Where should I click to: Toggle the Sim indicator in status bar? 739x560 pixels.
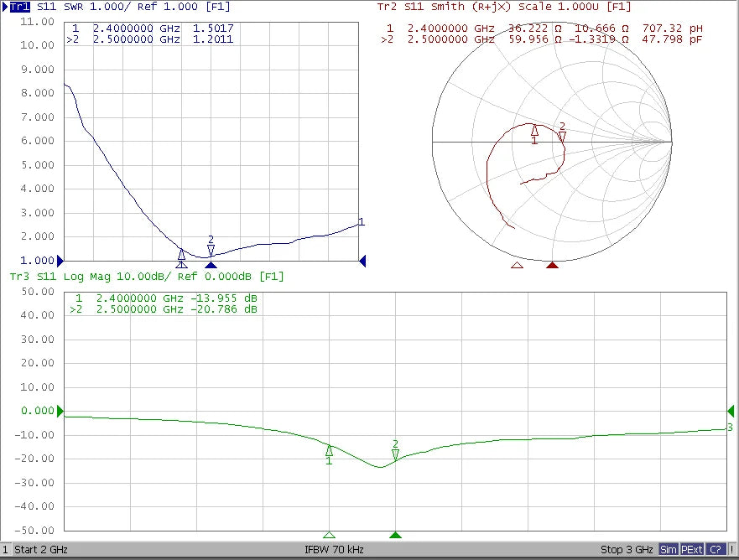point(669,550)
